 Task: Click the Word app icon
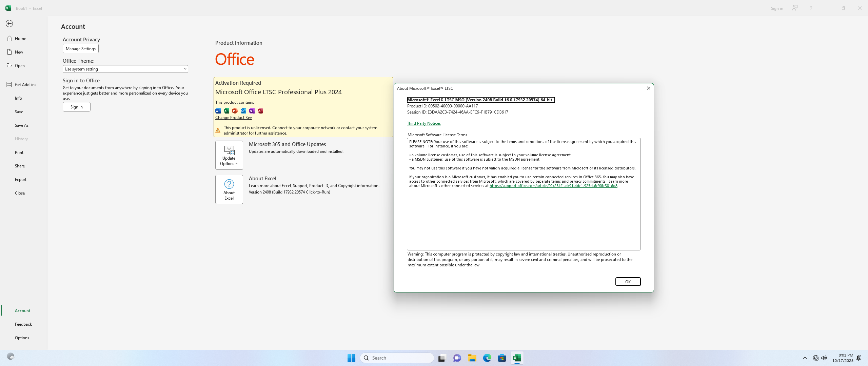coord(218,111)
